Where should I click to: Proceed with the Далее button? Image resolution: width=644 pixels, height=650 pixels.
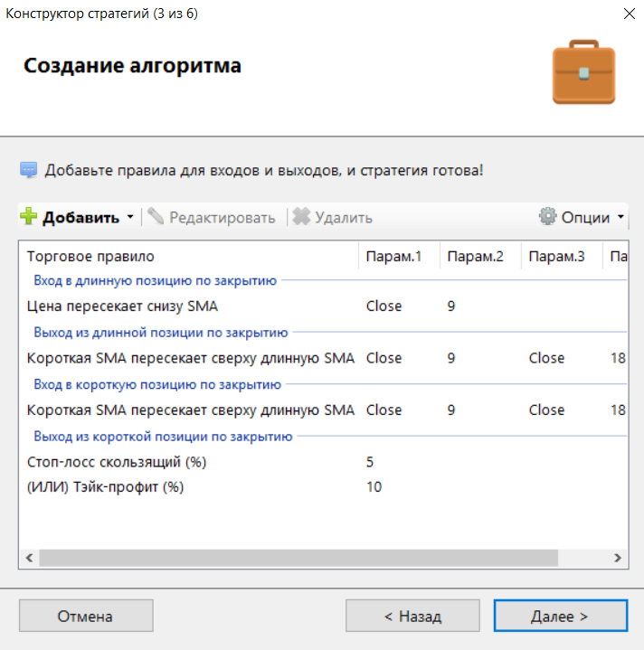point(561,616)
